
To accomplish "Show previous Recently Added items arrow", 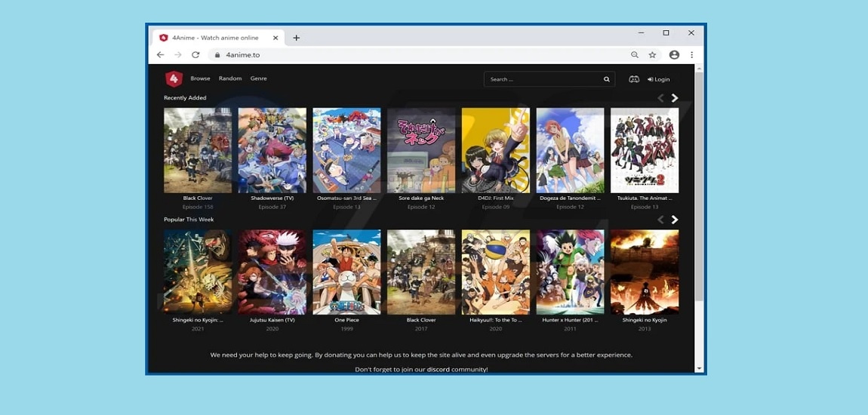I will [660, 98].
